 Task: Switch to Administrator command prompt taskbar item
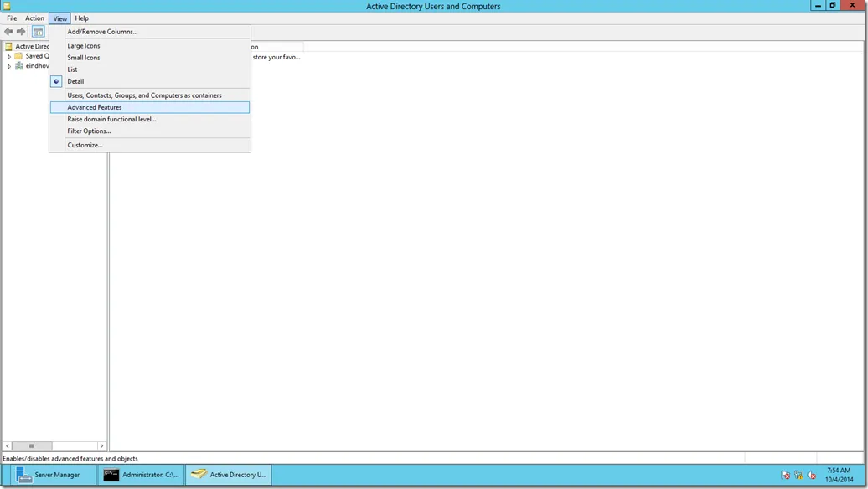(x=142, y=475)
